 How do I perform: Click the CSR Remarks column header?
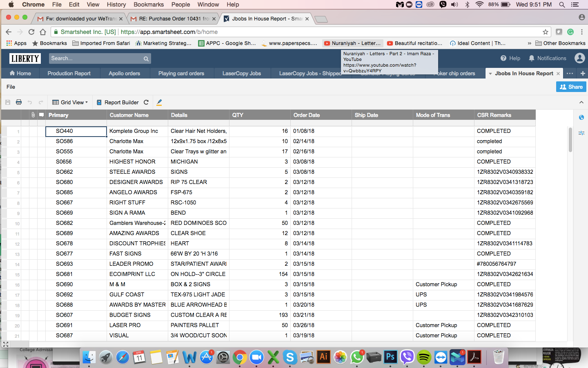click(x=505, y=115)
